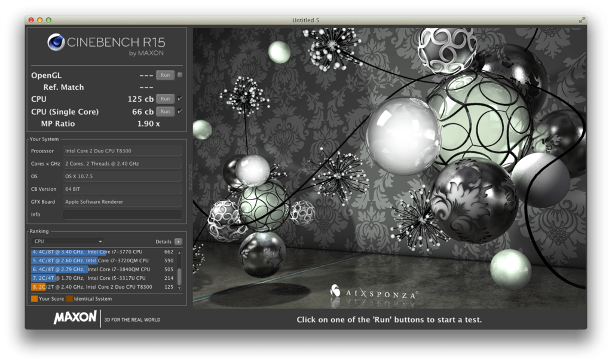The image size is (612, 364).
Task: Click the Cinebench R15 logo icon
Action: click(56, 42)
